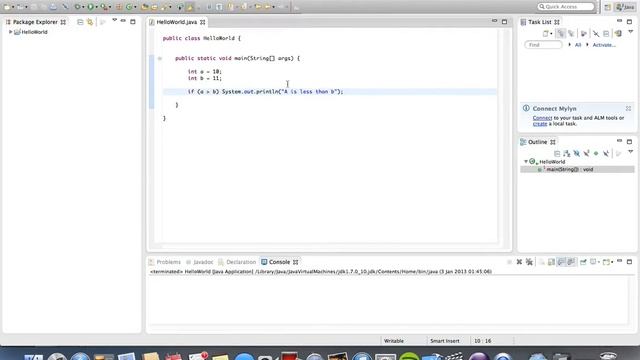Open Outline view menu triangle
The image size is (640, 360).
tap(631, 151)
